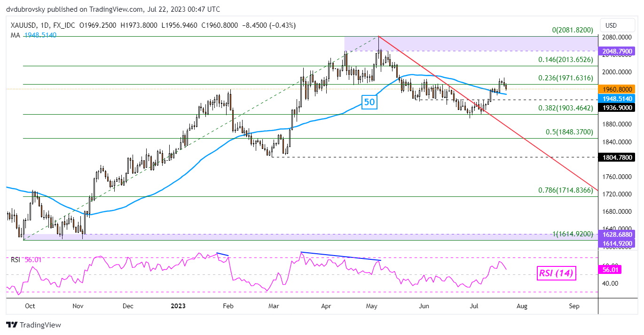Click Feb on the time axis
The image size is (644, 335).
click(x=228, y=306)
